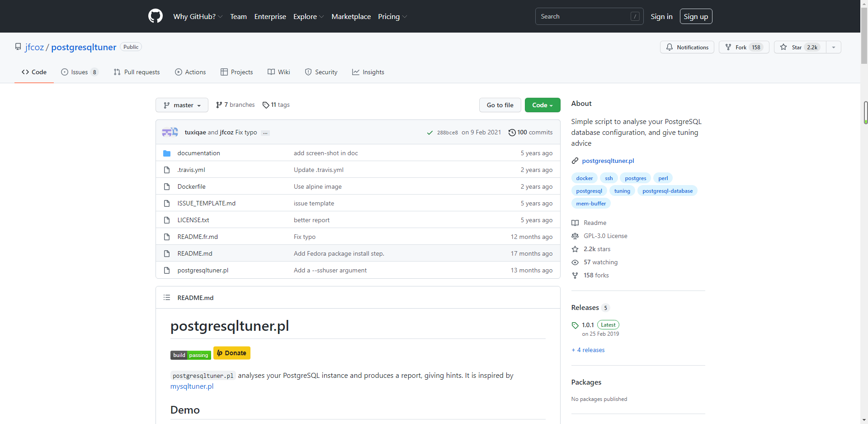The width and height of the screenshot is (868, 424).
Task: Open README table of contents list icon
Action: click(167, 297)
